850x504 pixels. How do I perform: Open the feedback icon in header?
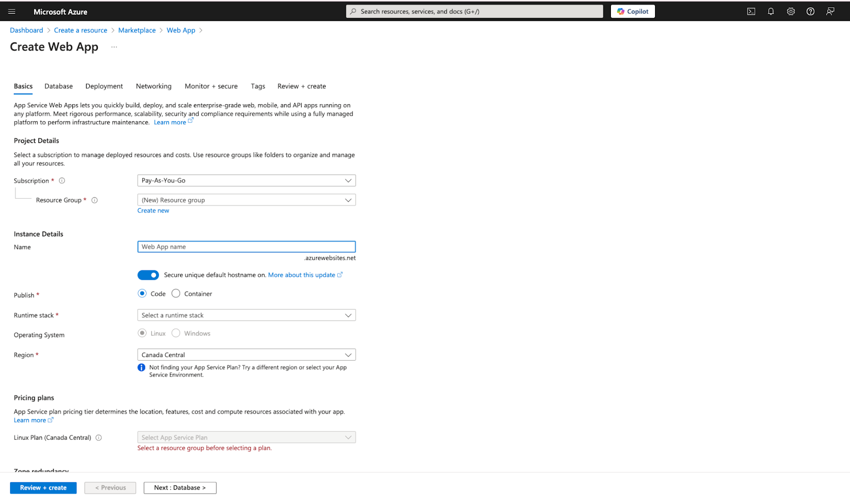pos(830,11)
